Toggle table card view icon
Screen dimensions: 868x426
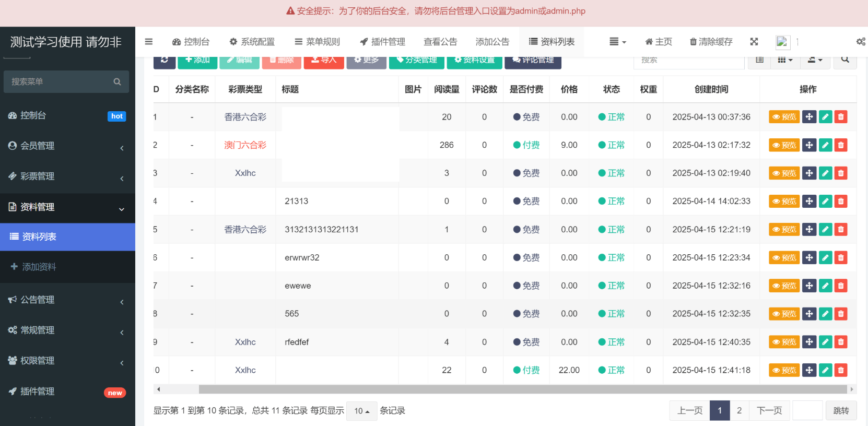pyautogui.click(x=760, y=60)
